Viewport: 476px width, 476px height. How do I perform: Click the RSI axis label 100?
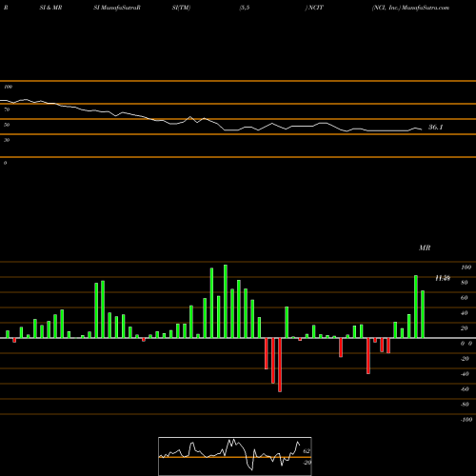tap(8, 87)
